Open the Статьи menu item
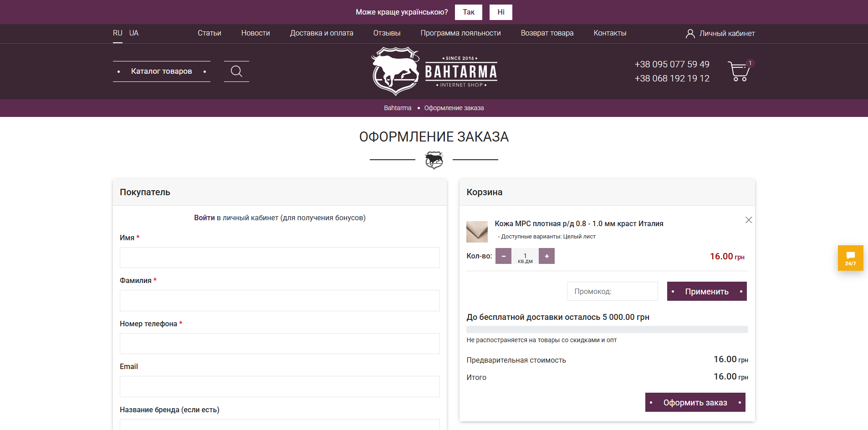The height and width of the screenshot is (430, 868). pos(209,33)
